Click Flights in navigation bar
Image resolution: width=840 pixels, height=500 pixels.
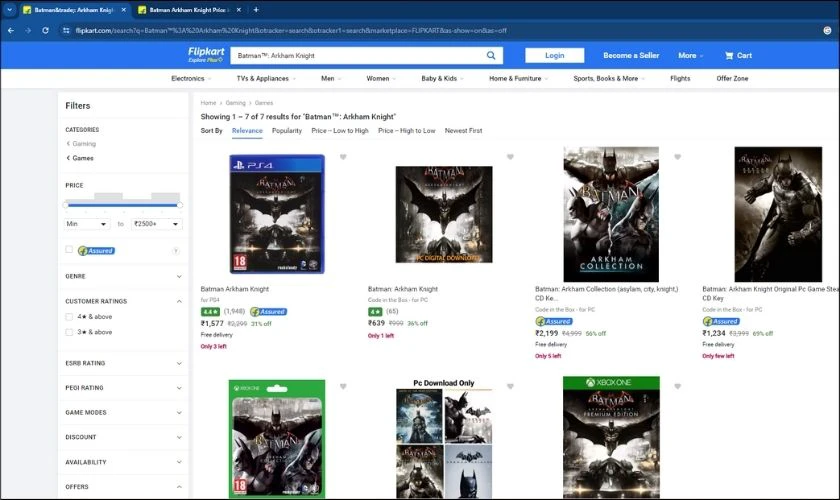[680, 78]
